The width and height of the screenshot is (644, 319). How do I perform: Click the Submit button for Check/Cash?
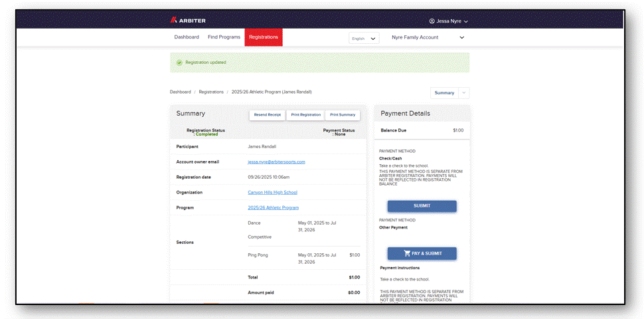(422, 206)
